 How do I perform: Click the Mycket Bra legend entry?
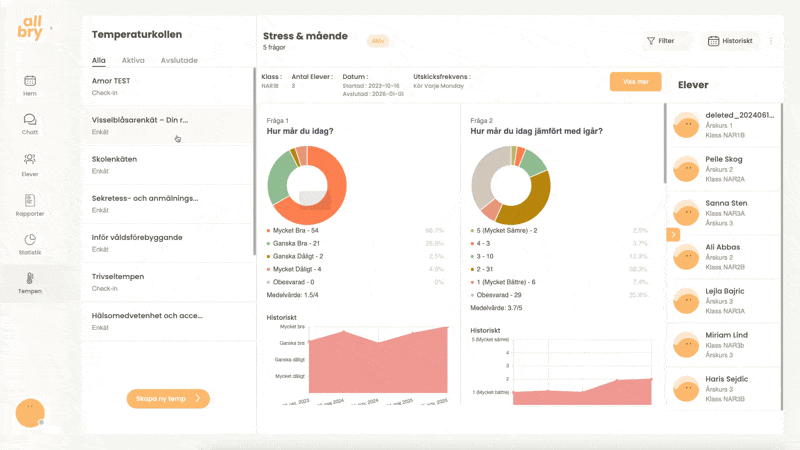tap(294, 230)
